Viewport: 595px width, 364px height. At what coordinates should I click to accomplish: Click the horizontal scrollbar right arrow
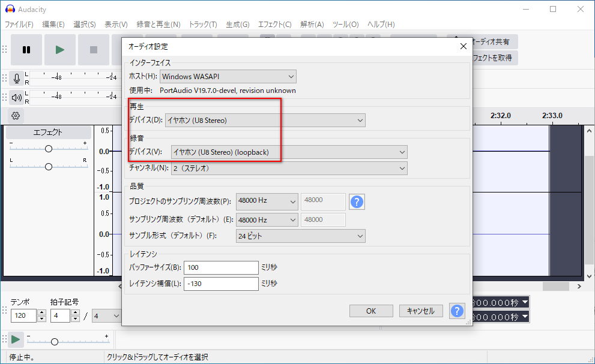pyautogui.click(x=579, y=286)
